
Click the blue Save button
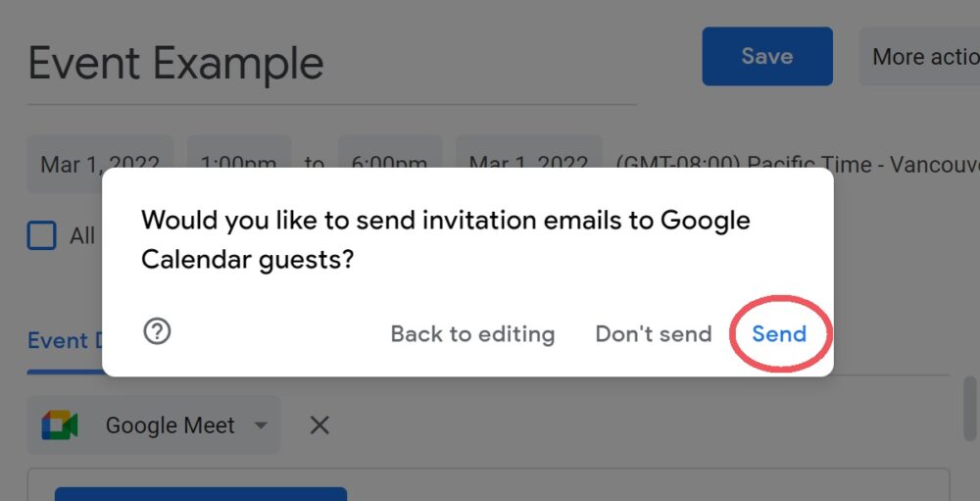coord(767,56)
